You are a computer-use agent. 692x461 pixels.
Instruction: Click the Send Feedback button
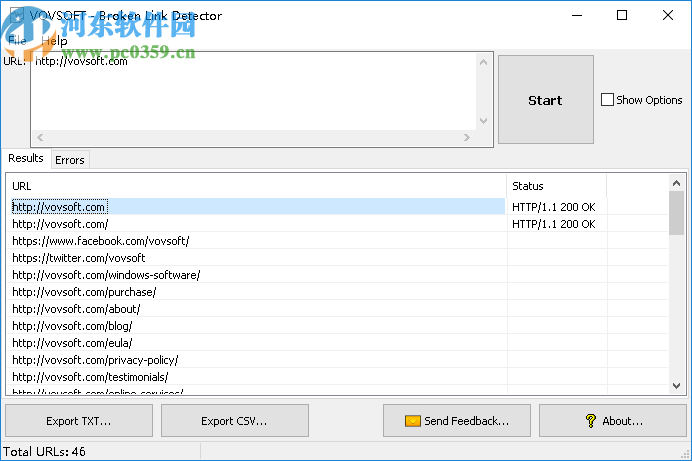(457, 421)
